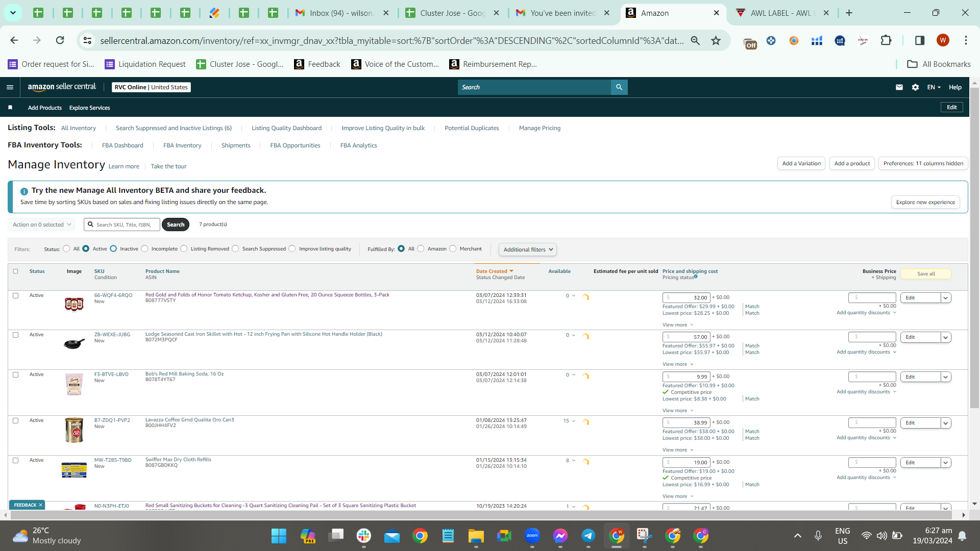This screenshot has width=980, height=551.
Task: Open Telegram from the taskbar
Action: [589, 536]
